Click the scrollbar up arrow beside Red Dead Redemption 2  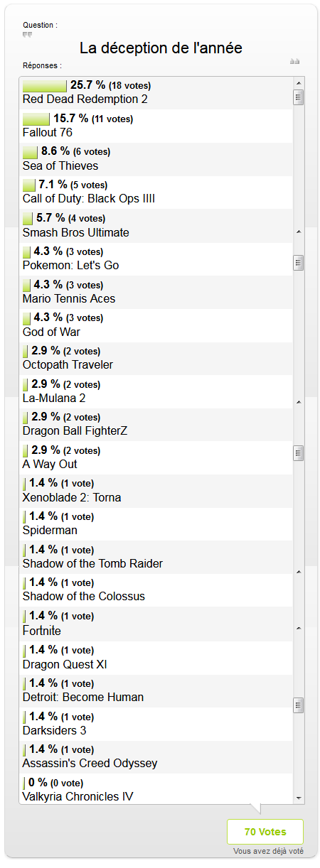[299, 83]
